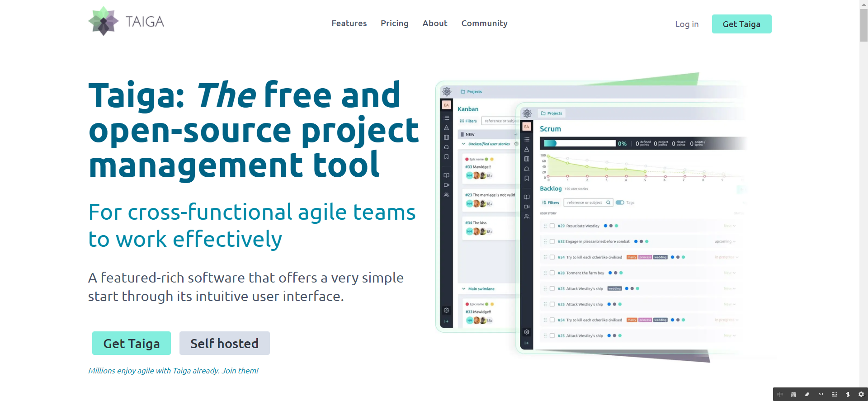Choose the Self hosted button
Screen dimensions: 868x401
[225, 343]
